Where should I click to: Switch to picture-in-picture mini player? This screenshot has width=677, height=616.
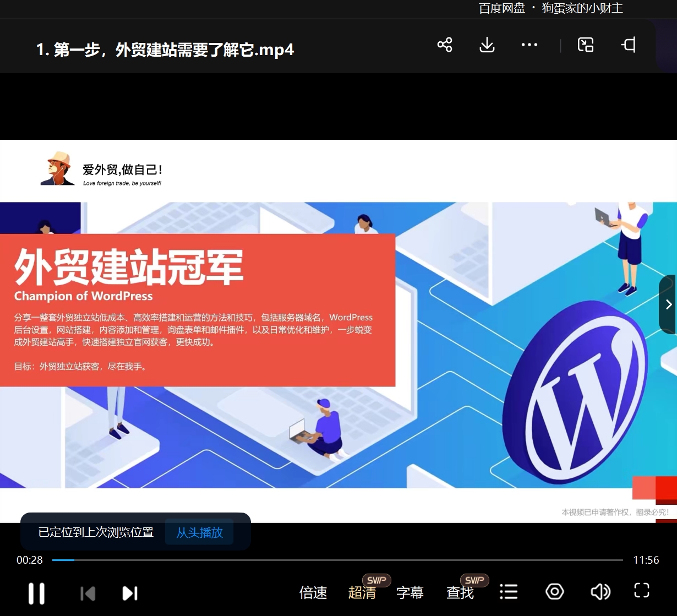pos(586,45)
